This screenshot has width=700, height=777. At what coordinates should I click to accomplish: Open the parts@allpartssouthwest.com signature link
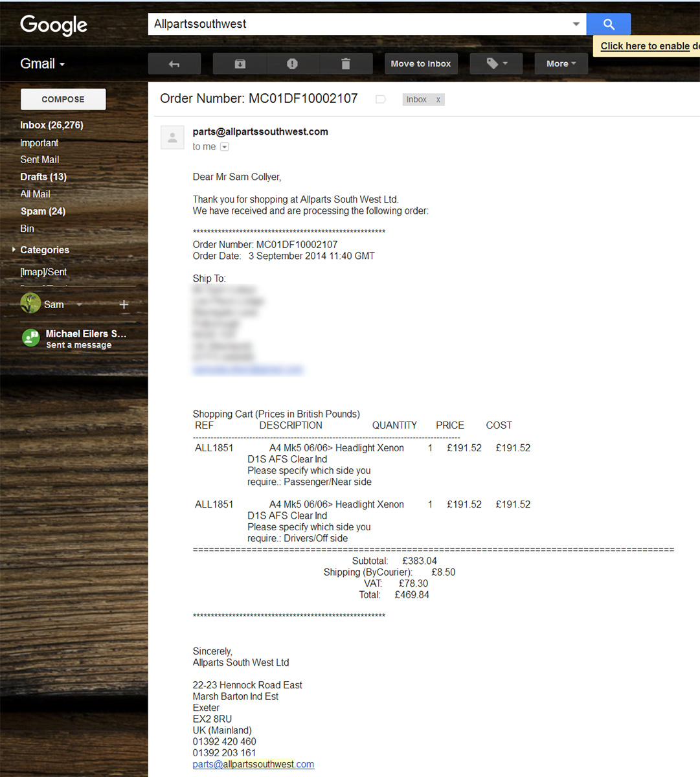pos(253,764)
